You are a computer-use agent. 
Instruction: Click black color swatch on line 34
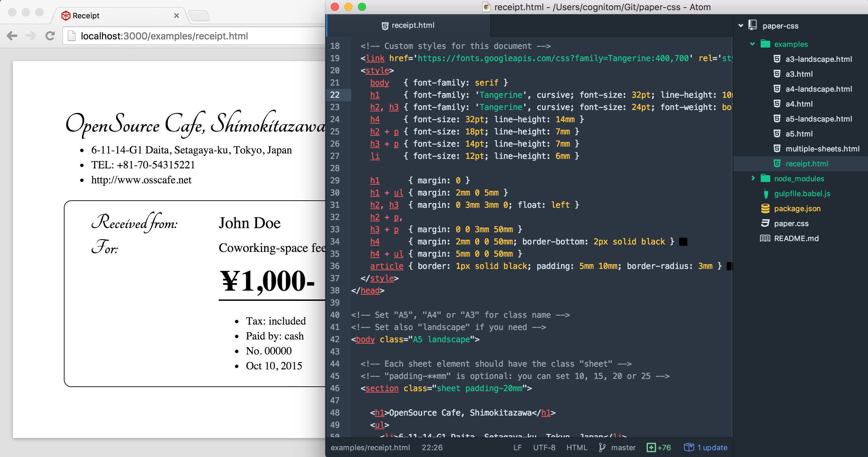click(683, 242)
